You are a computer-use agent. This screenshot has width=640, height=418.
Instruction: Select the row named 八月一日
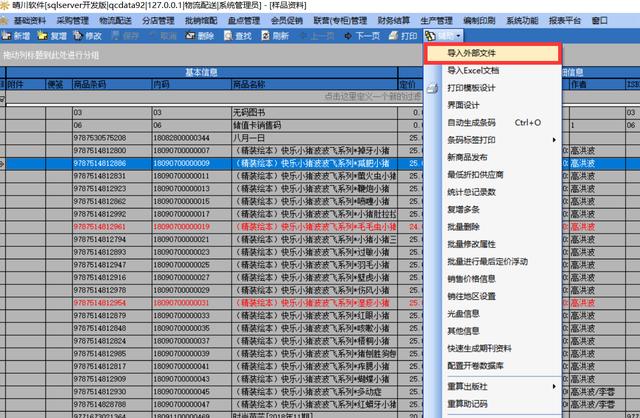[212, 138]
